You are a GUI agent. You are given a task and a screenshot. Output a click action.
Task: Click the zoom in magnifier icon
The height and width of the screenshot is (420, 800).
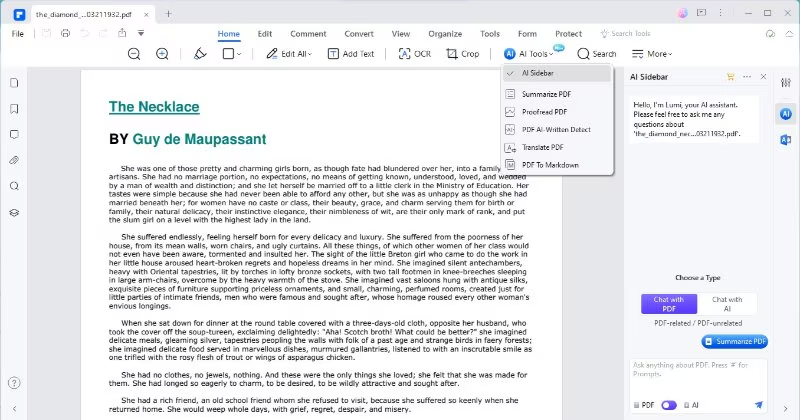pos(162,54)
